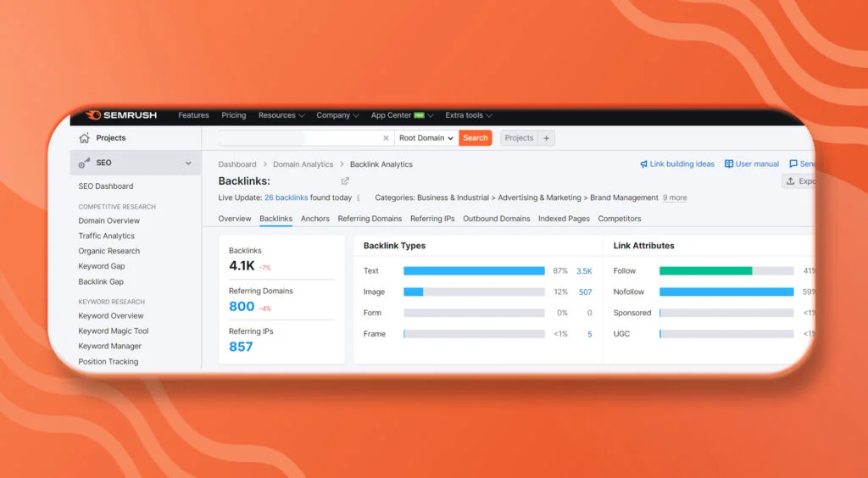Open Keyword Overview in the sidebar
This screenshot has height=478, width=868.
pos(111,316)
